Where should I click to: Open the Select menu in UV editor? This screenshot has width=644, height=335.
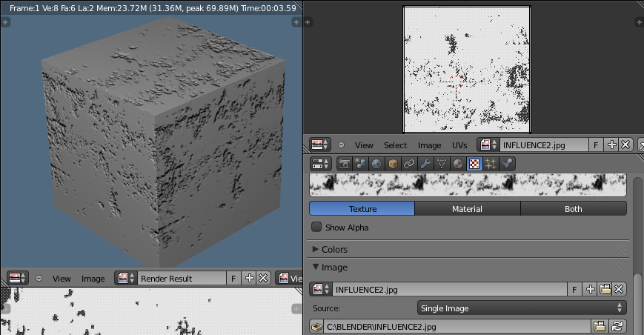point(395,145)
